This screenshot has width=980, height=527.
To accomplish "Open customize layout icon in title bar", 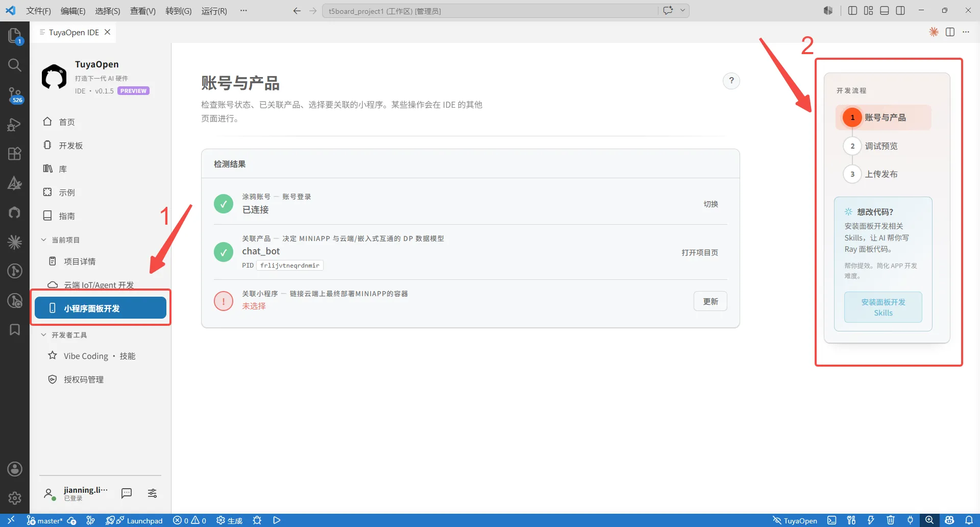I will (x=868, y=11).
